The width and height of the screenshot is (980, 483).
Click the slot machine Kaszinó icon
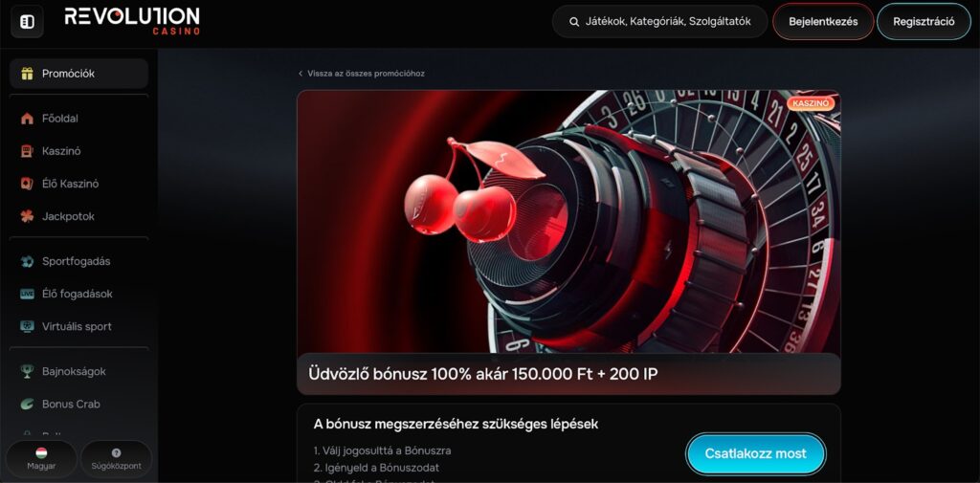click(27, 151)
